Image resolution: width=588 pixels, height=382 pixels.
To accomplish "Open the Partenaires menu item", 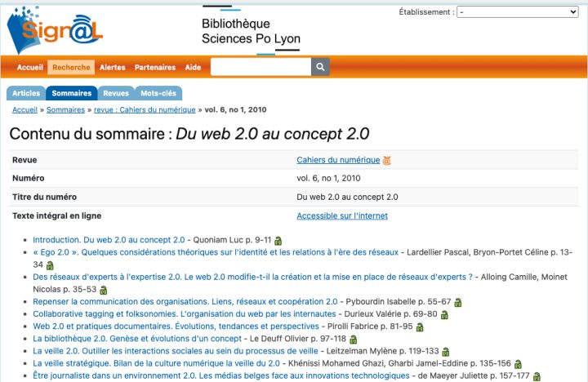I will tap(155, 68).
